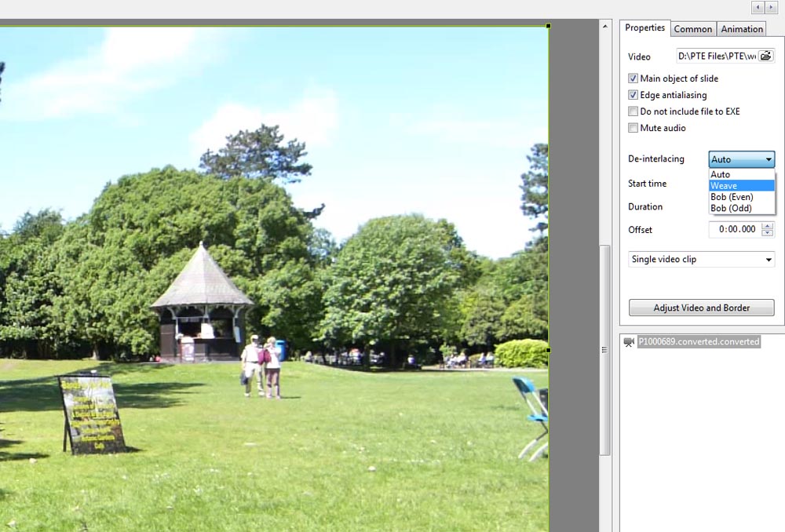Click the right tab scroll arrow
The height and width of the screenshot is (532, 785).
(771, 7)
